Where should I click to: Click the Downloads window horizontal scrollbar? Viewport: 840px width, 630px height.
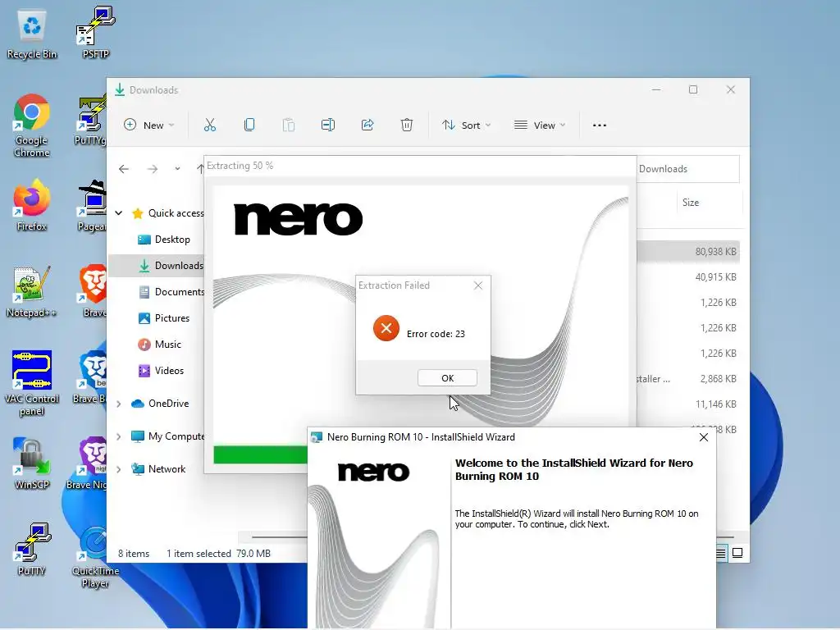pyautogui.click(x=279, y=536)
